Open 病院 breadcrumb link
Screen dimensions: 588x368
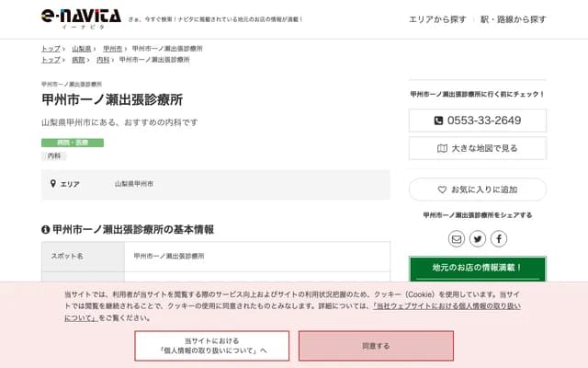coord(78,60)
